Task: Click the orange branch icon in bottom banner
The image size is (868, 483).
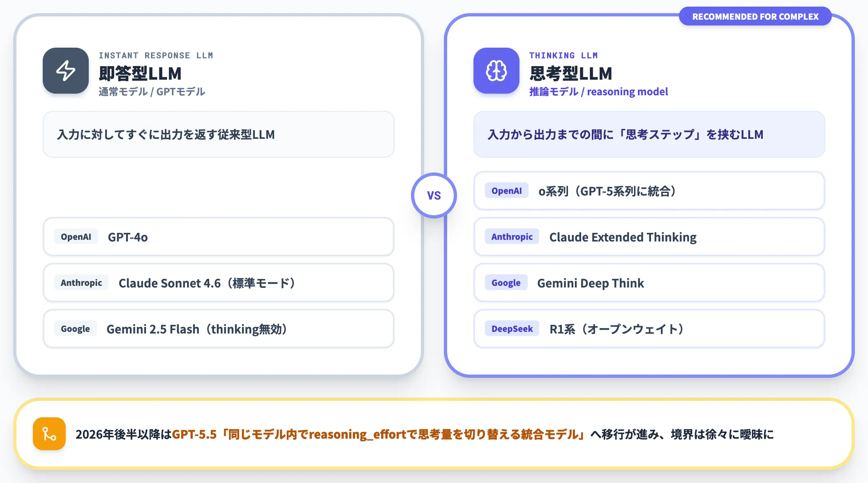Action: [49, 434]
